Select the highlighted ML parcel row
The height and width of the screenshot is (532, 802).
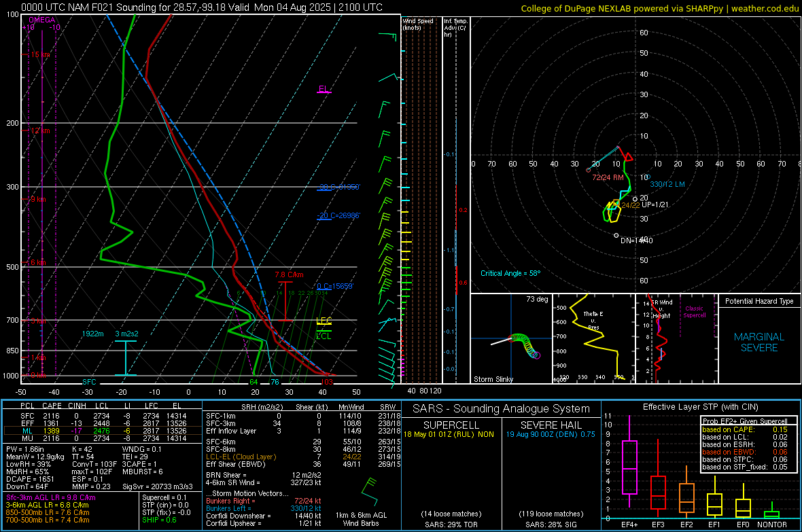(103, 431)
